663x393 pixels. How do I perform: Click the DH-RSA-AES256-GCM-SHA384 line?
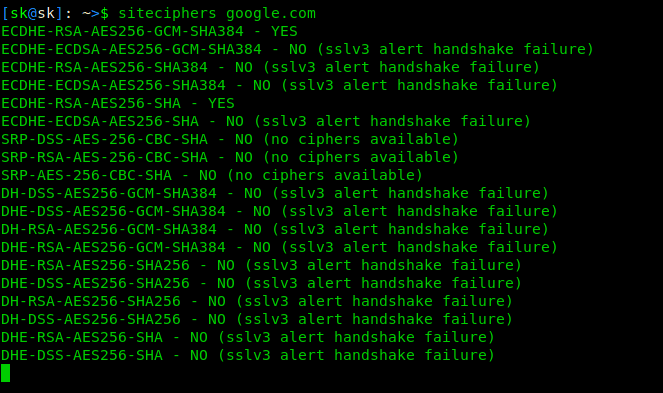pos(275,229)
